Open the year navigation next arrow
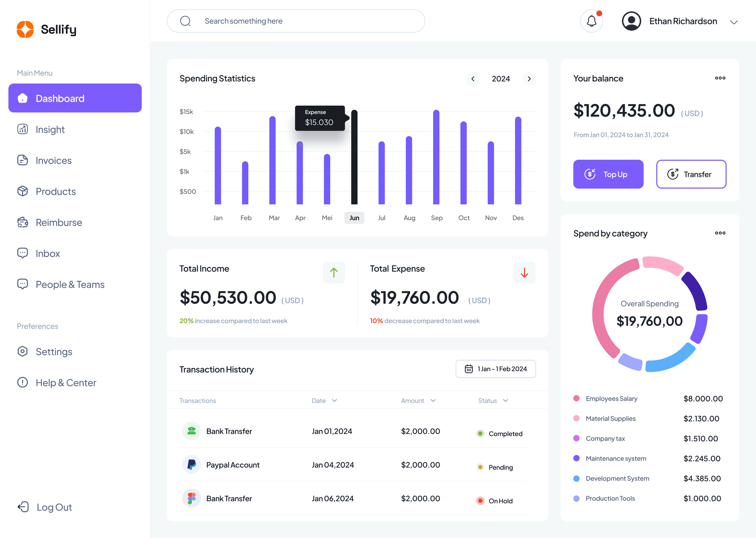 click(529, 78)
